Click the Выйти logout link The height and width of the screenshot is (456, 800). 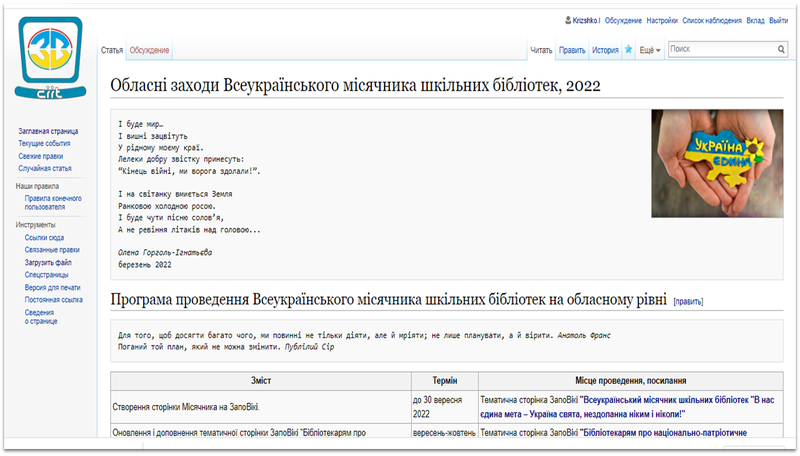(779, 20)
